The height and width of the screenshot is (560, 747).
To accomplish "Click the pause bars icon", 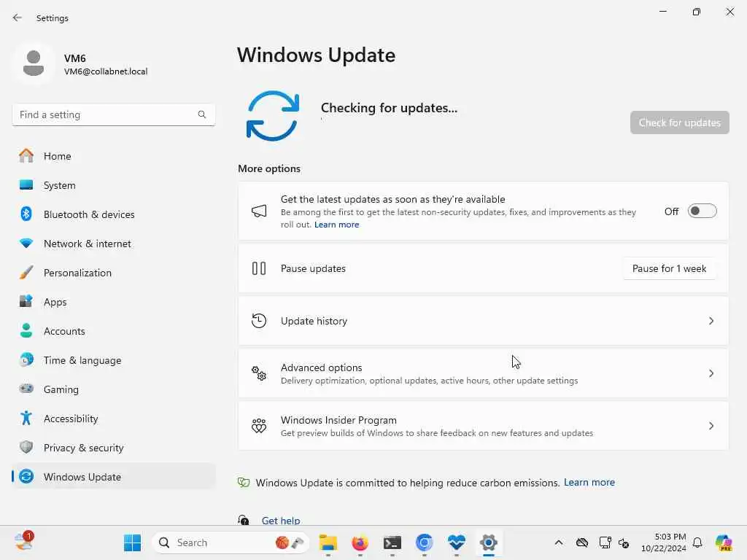I will pyautogui.click(x=259, y=268).
